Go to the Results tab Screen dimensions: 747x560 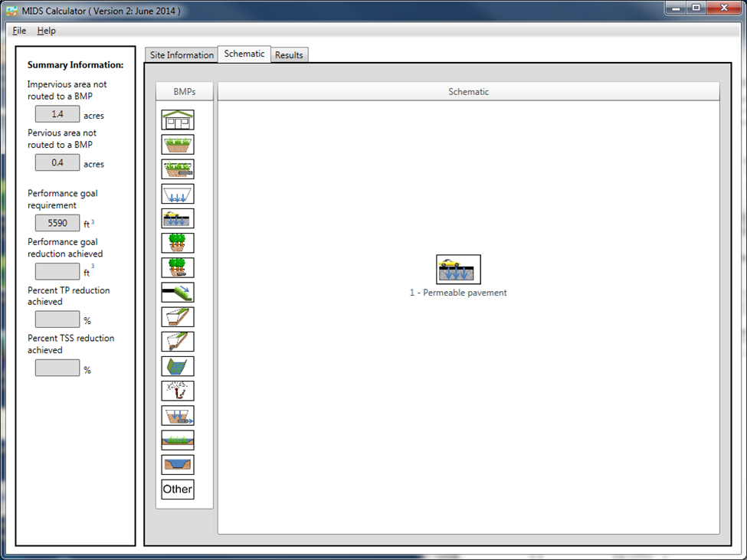click(x=289, y=55)
